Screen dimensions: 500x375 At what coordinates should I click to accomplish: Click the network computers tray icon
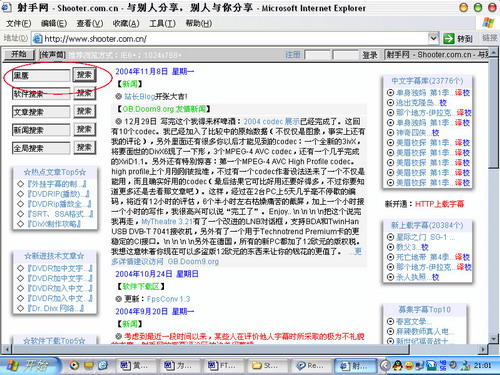point(419,366)
